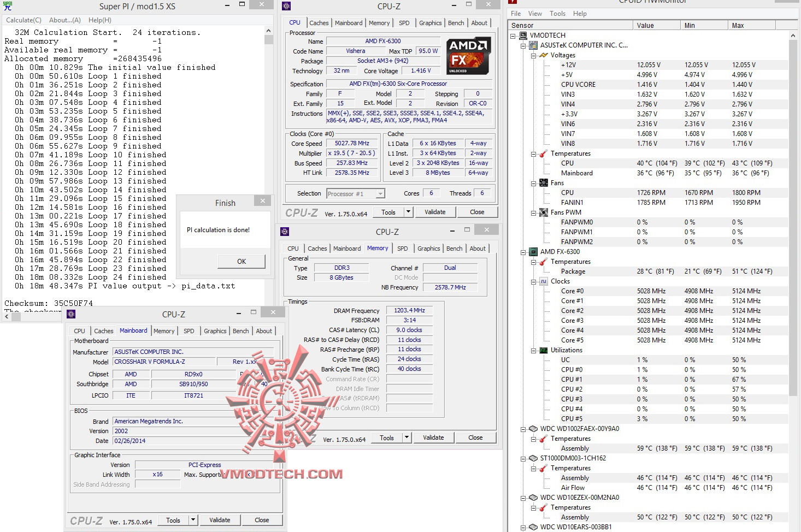Click the Value column header in HWMonitor
This screenshot has width=801, height=532.
pos(657,25)
